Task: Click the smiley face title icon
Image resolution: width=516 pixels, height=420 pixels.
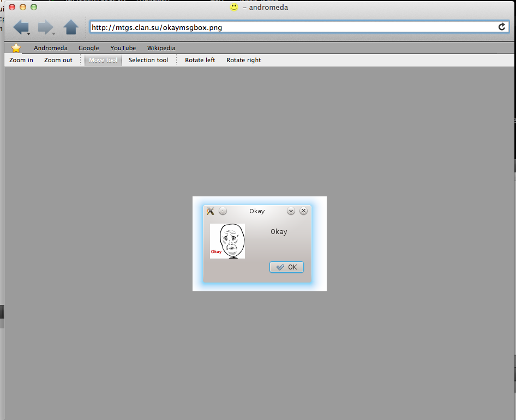Action: (x=234, y=7)
